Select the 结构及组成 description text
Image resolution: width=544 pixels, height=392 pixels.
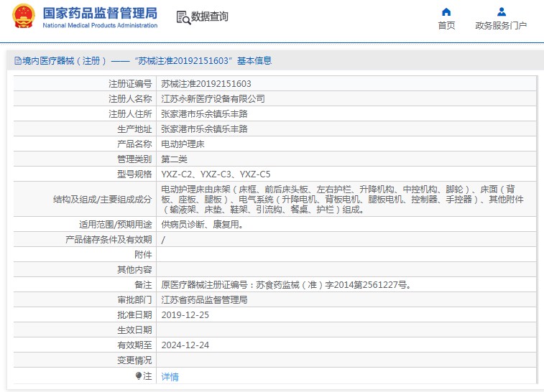pyautogui.click(x=343, y=200)
